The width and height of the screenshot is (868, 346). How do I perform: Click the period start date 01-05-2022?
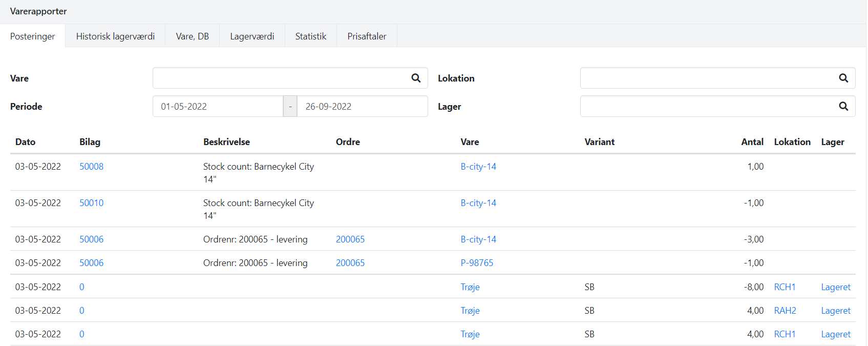(x=218, y=107)
